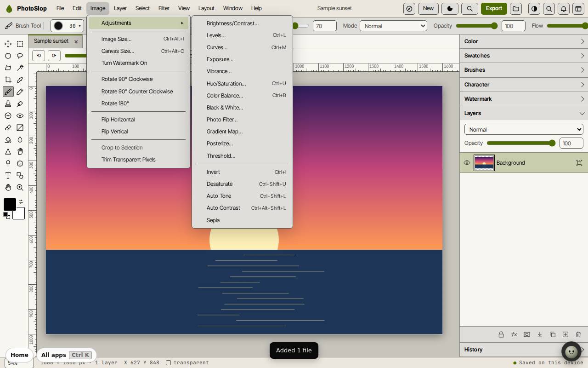
Task: Toggle dark mode moon button
Action: point(450,8)
